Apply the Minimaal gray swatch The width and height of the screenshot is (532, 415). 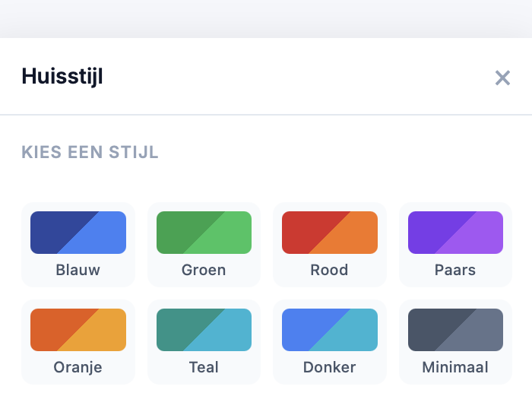[x=455, y=330]
